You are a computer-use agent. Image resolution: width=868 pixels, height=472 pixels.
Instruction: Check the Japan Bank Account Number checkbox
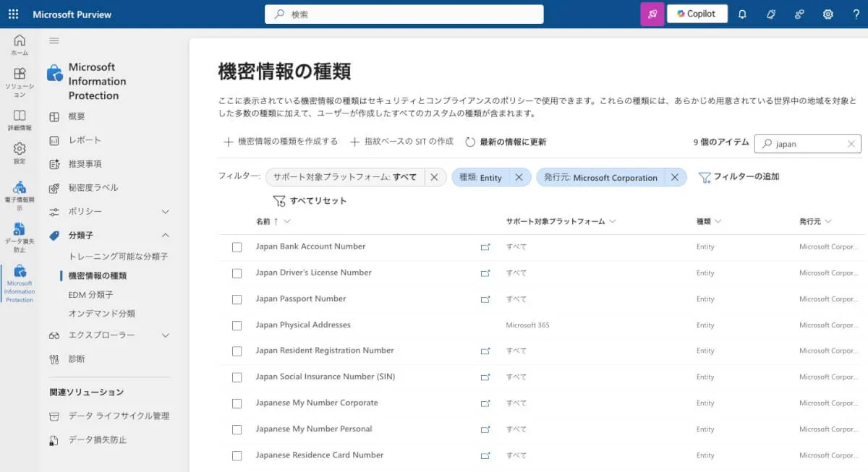[237, 247]
